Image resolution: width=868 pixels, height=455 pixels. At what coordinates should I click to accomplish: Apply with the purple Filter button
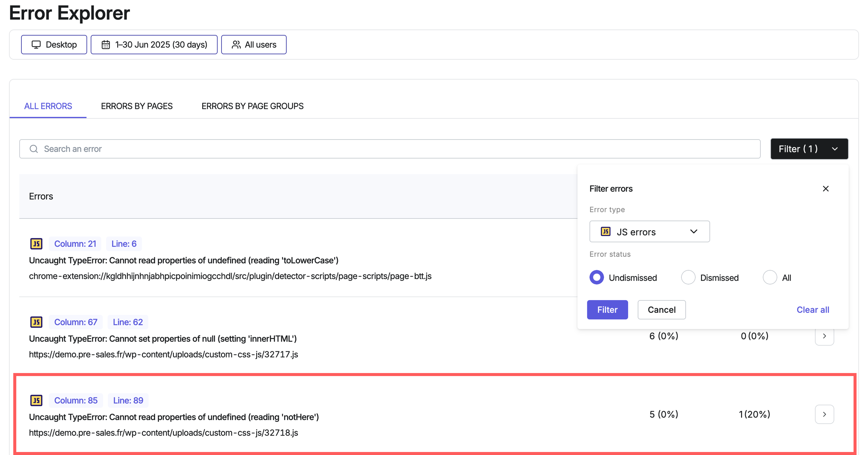click(x=607, y=309)
